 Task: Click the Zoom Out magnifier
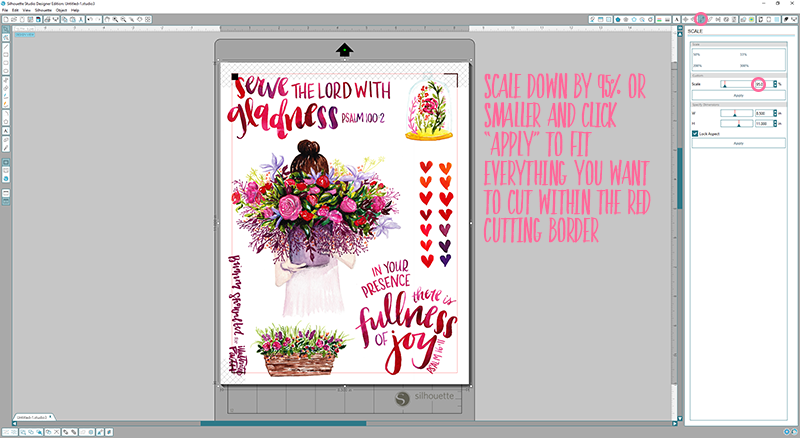[x=123, y=19]
